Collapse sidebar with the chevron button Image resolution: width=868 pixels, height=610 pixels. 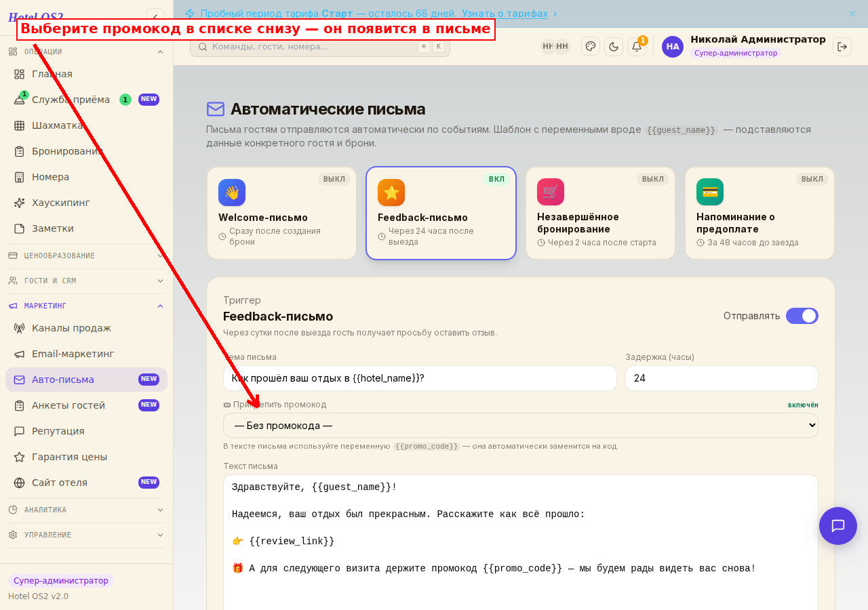155,17
